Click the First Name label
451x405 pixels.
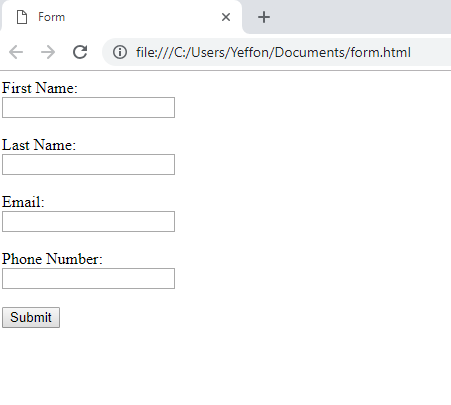pyautogui.click(x=40, y=88)
